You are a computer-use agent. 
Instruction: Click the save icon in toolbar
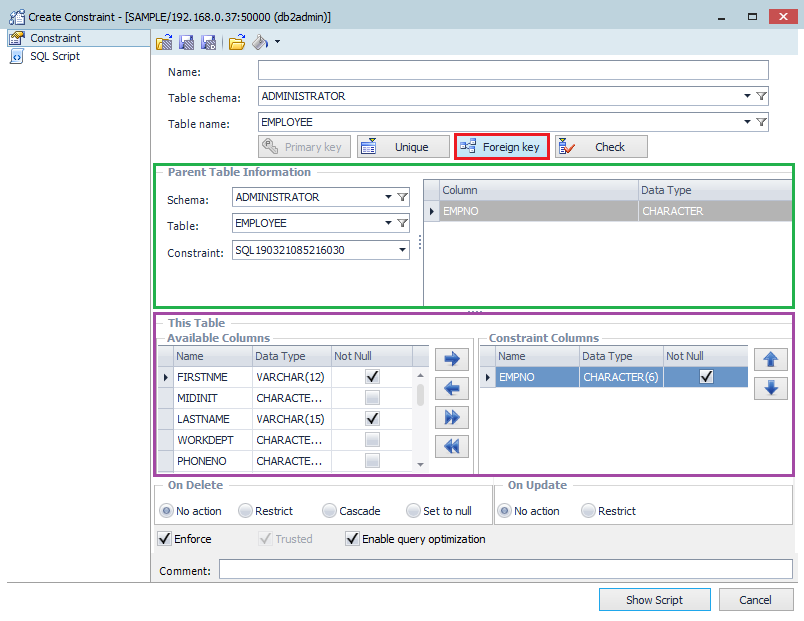coord(186,42)
